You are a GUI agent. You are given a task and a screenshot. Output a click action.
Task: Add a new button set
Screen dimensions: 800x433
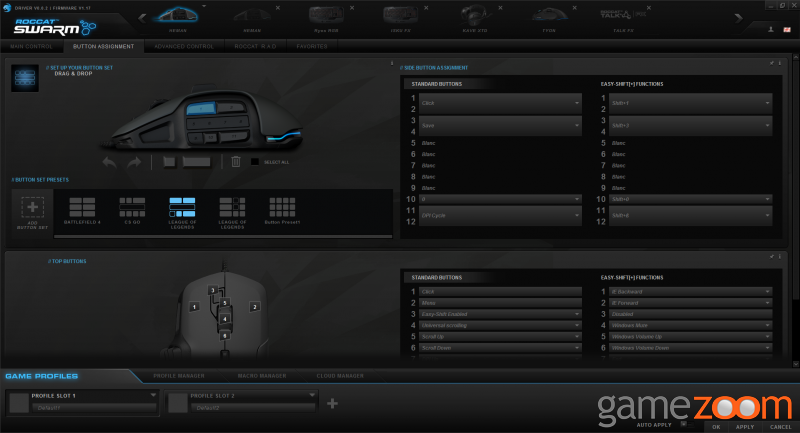click(32, 212)
